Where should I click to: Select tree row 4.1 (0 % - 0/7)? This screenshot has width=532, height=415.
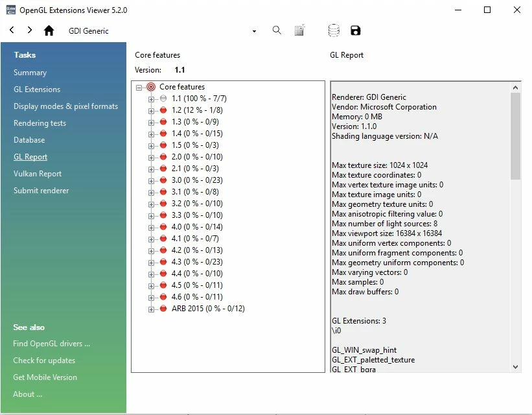click(x=195, y=239)
